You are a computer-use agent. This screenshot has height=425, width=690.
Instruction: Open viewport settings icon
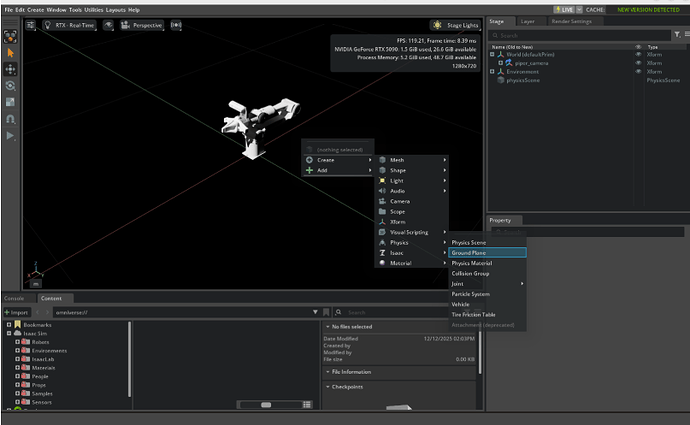[x=30, y=25]
